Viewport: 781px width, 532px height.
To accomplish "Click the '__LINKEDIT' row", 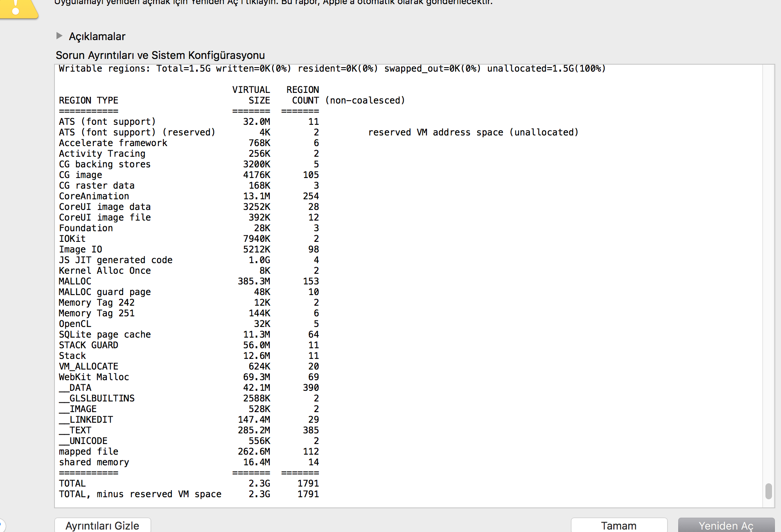I will [189, 419].
